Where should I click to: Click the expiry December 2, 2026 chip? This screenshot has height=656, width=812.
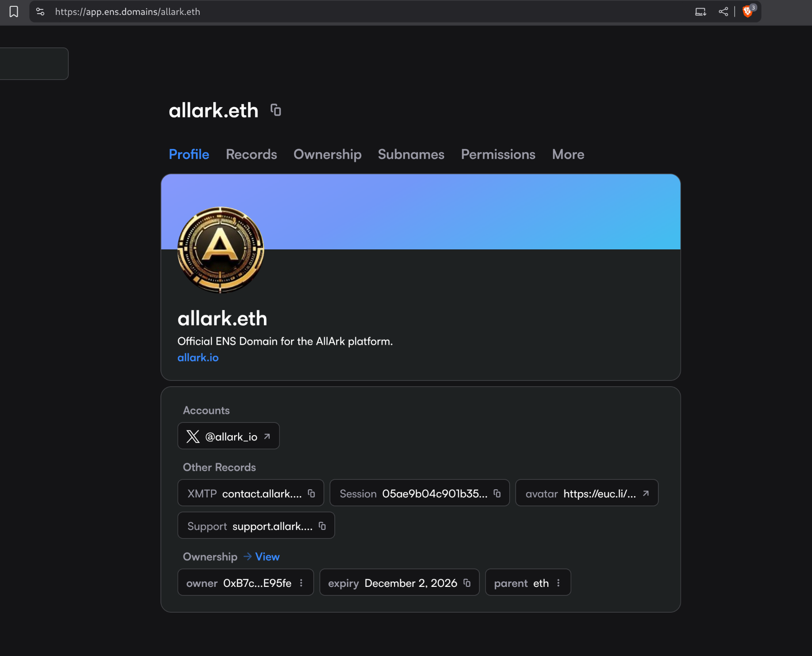(399, 582)
